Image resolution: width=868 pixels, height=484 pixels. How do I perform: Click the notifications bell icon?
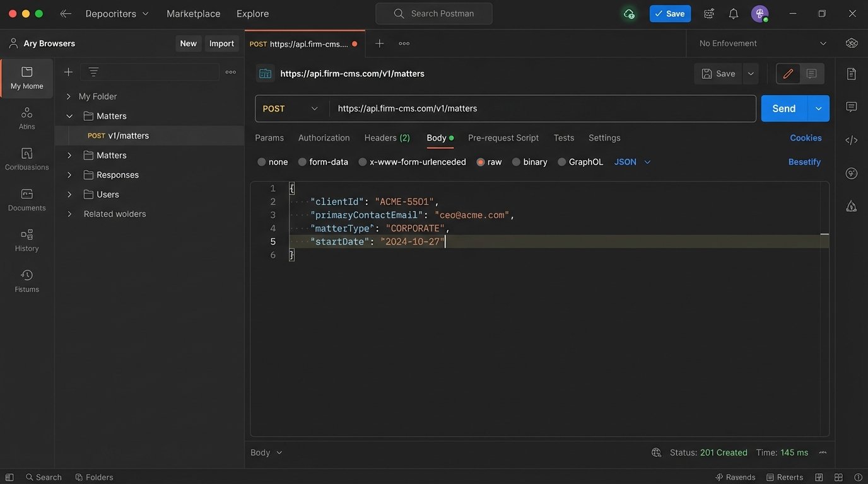732,13
